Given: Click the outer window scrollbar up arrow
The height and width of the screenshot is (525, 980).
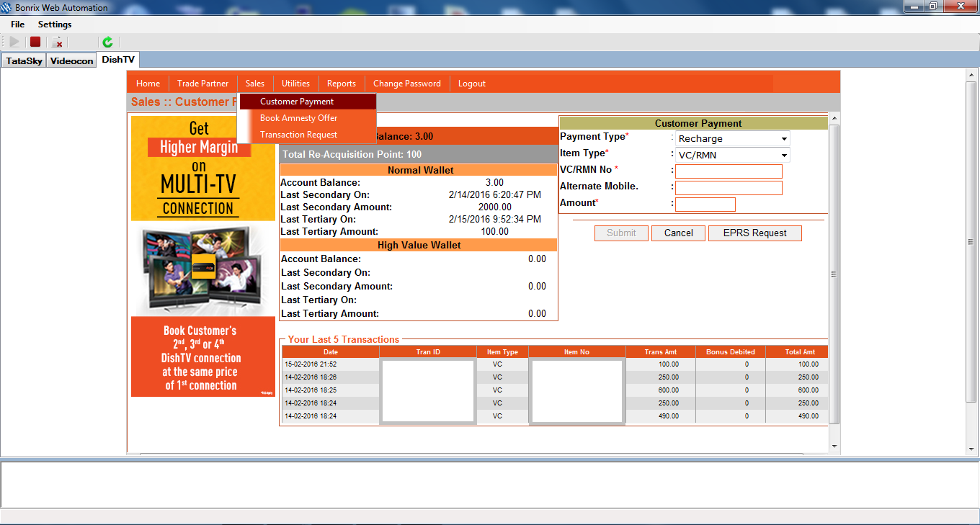Looking at the screenshot, I should point(972,76).
